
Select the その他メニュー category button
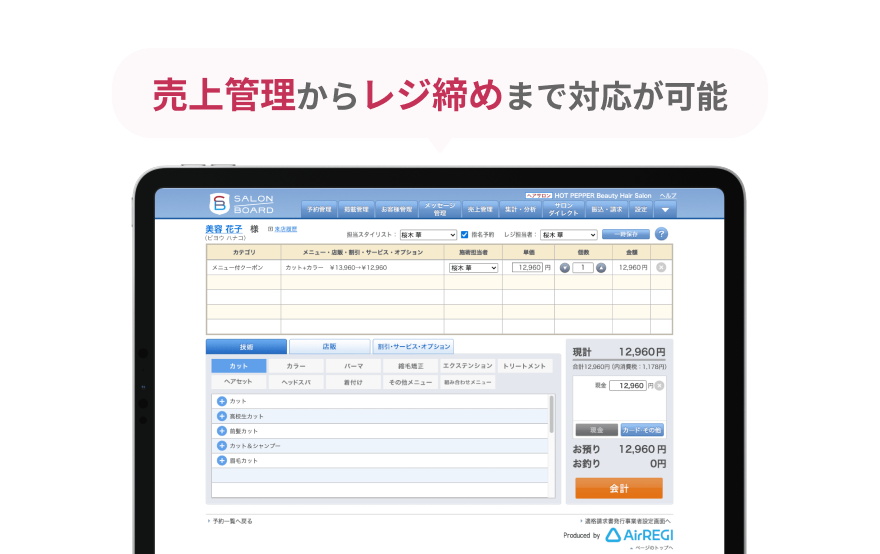(x=411, y=382)
